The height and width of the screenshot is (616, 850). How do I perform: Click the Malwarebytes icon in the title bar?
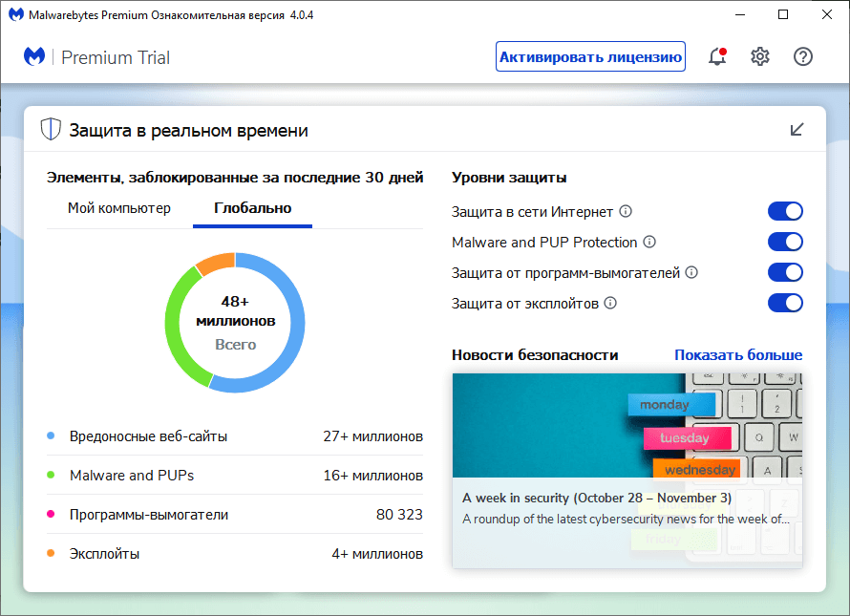(16, 14)
